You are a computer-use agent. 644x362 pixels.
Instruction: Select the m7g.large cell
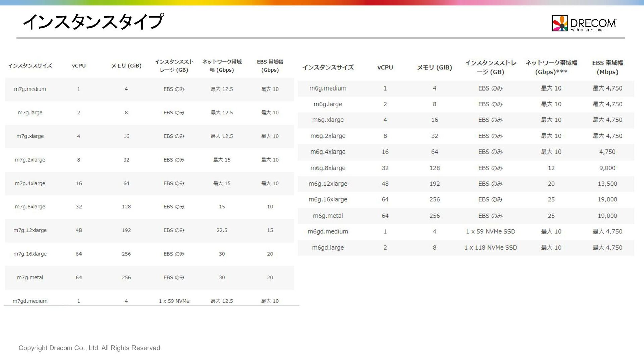click(x=30, y=113)
